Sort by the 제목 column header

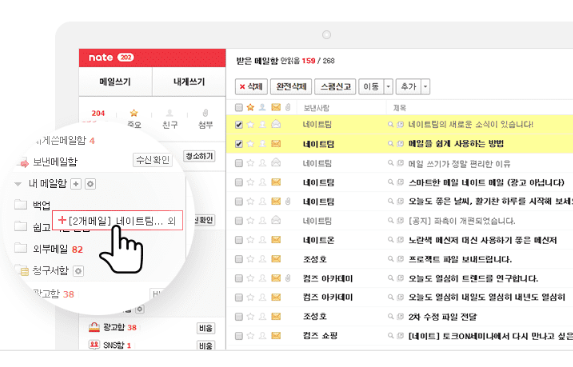[399, 108]
